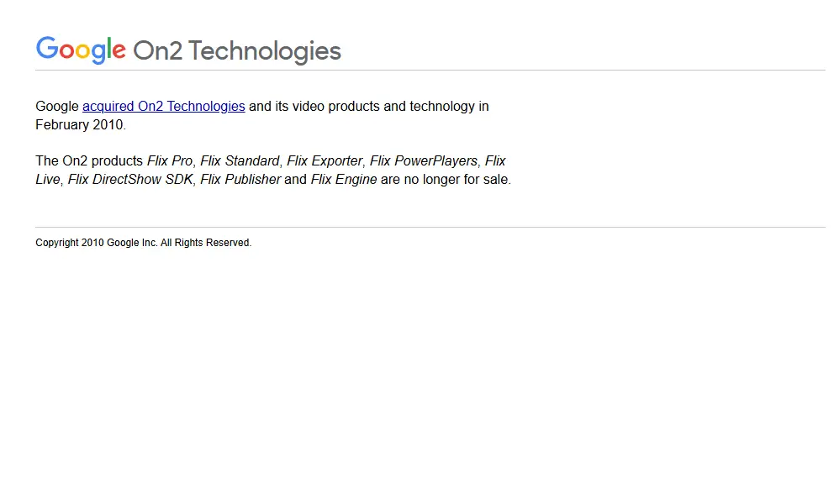Click The On2 products phrase

coord(89,161)
